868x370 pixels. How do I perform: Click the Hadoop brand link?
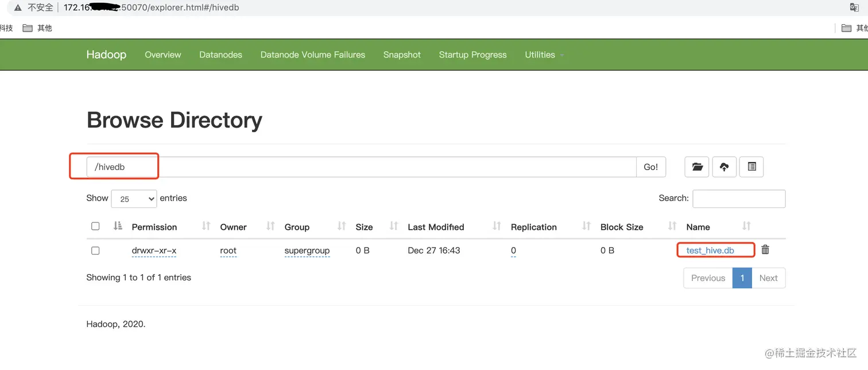click(x=106, y=55)
